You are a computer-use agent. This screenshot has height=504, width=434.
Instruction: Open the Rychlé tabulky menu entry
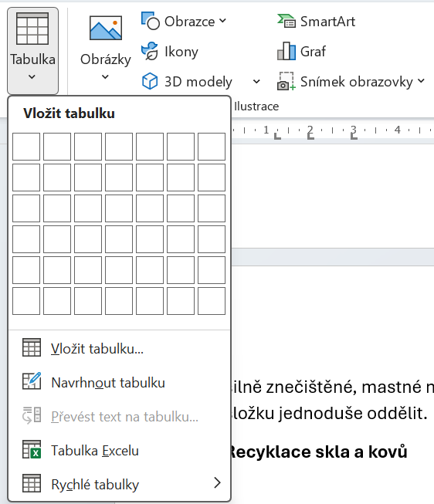coord(120,484)
